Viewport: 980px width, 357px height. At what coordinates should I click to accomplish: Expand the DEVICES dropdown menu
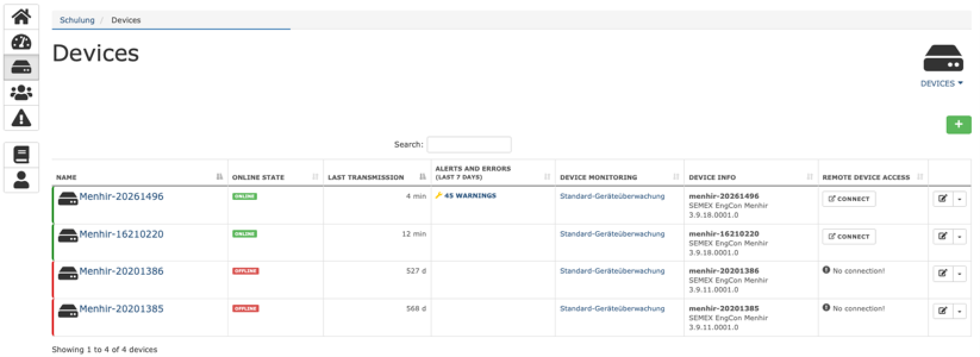941,84
